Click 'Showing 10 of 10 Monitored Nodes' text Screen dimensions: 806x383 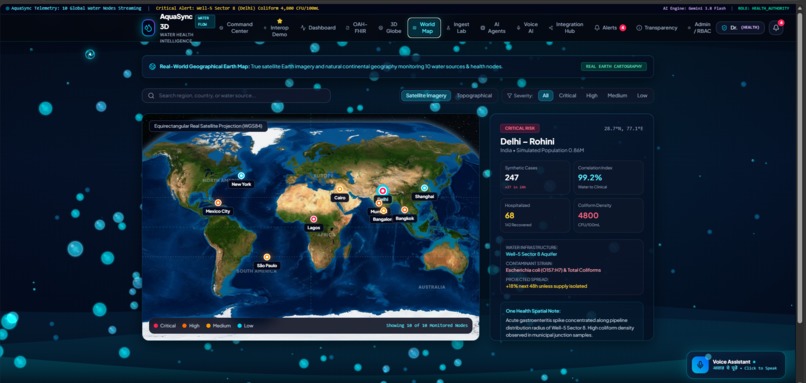427,326
